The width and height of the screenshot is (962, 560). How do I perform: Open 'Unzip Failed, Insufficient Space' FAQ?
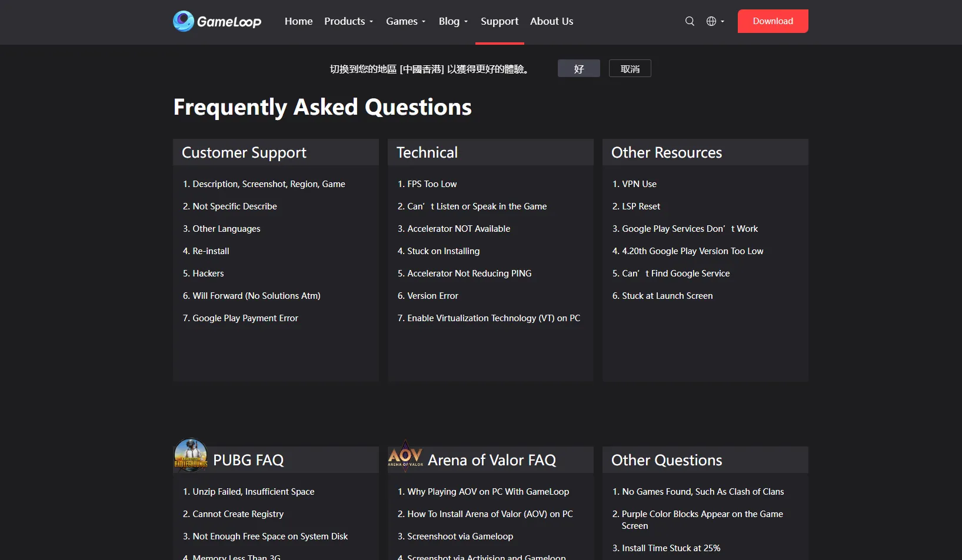click(x=249, y=492)
